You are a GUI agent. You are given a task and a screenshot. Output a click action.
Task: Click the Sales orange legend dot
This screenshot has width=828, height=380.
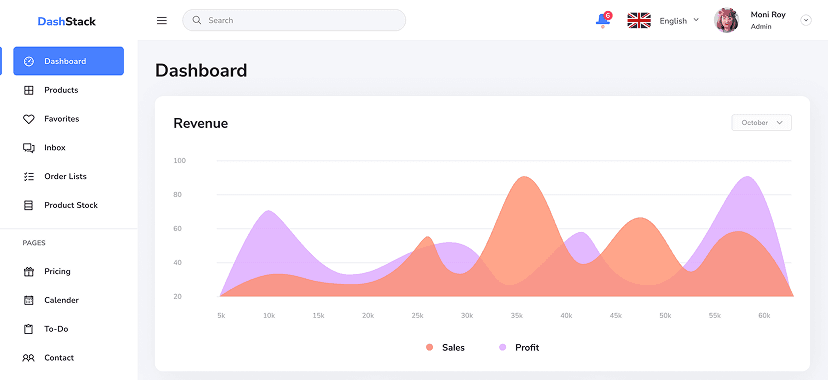(x=429, y=347)
